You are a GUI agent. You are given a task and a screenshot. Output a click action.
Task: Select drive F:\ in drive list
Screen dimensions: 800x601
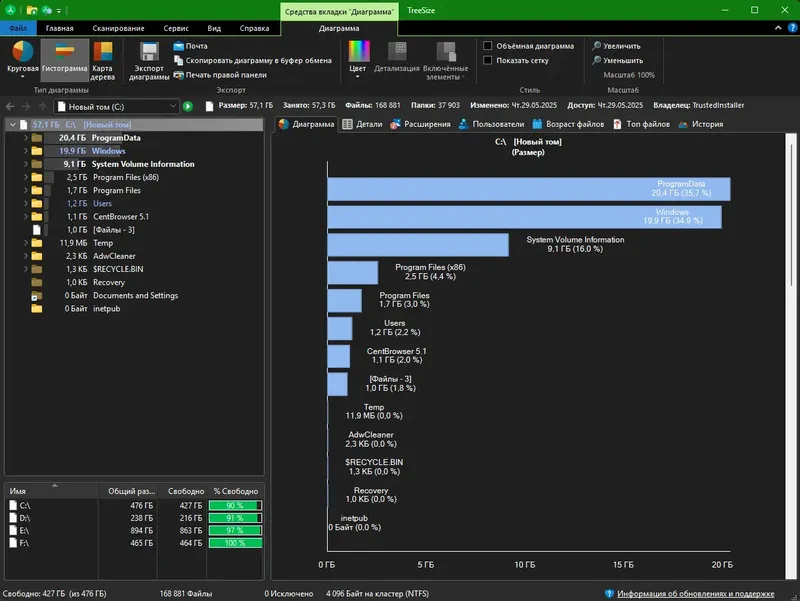coord(135,543)
